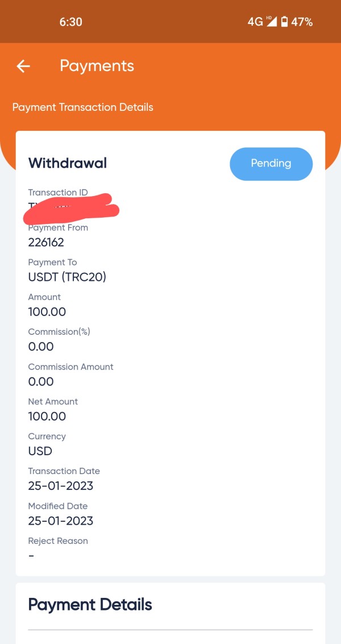Screen dimensions: 341x644
Task: Tap the Commission(%) value
Action: coord(41,347)
